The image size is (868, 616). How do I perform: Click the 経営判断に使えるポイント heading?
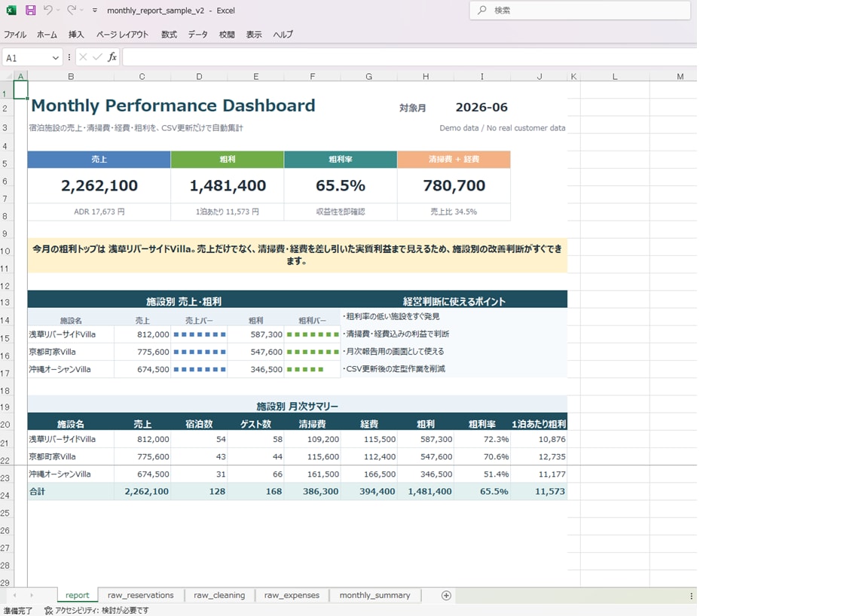[x=454, y=302]
